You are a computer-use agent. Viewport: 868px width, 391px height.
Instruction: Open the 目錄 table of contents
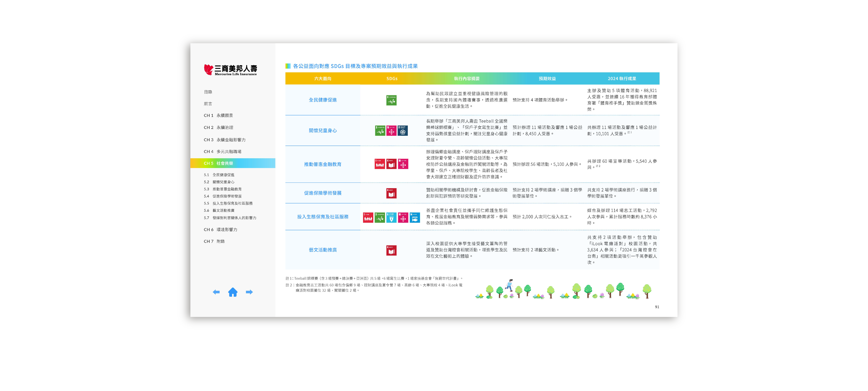click(x=208, y=92)
